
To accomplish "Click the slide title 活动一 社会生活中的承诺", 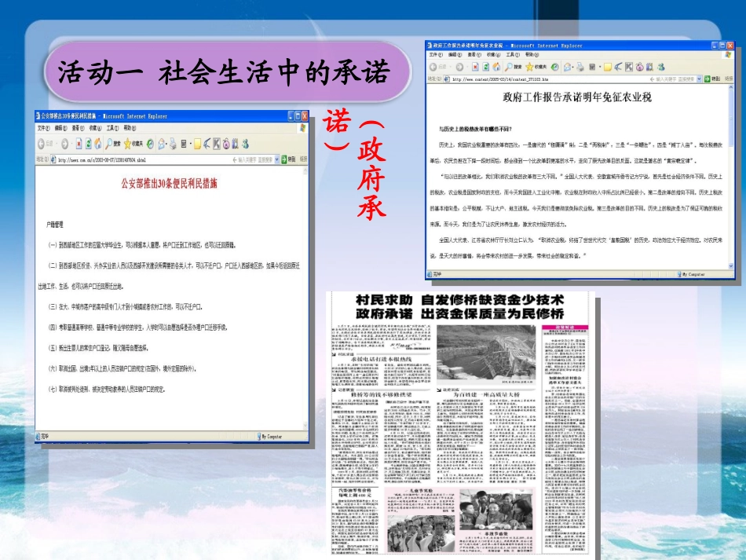I will (x=224, y=72).
